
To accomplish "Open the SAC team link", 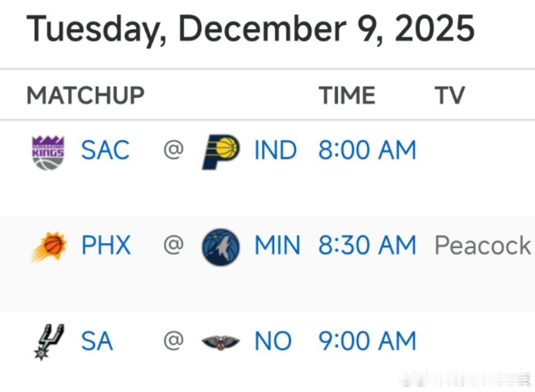I will (x=105, y=150).
